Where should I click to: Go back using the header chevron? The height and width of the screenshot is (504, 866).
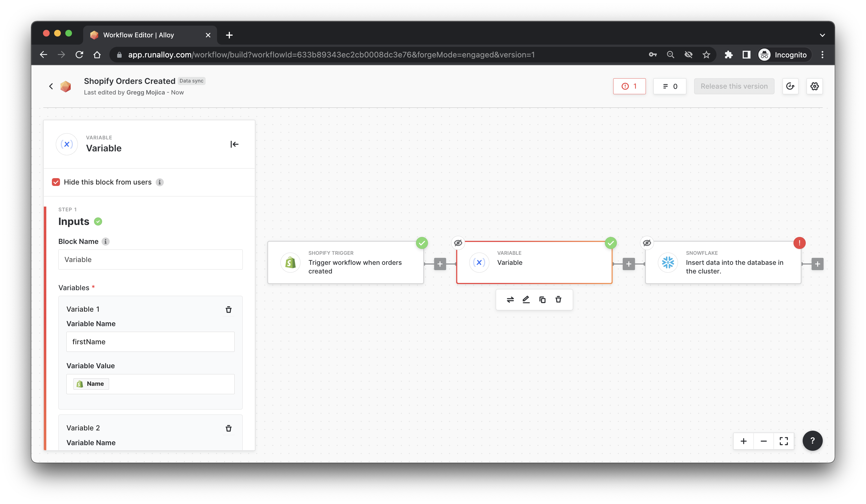(x=51, y=86)
